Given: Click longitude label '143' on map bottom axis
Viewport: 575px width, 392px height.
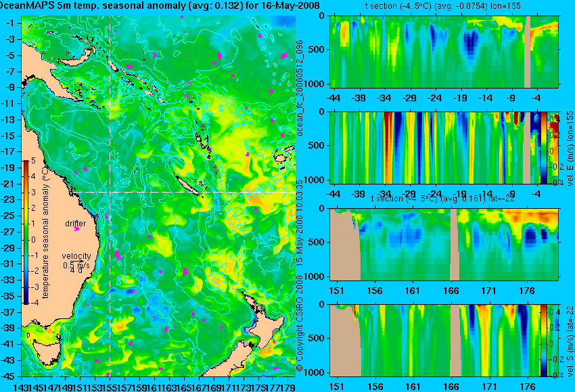Looking at the screenshot, I should point(21,387).
